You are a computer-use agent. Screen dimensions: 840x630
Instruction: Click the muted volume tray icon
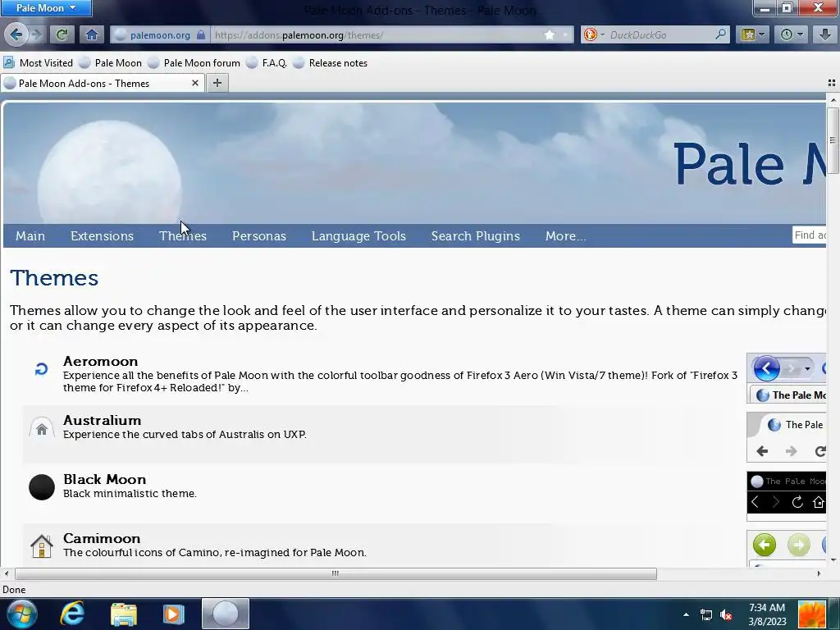tap(727, 615)
